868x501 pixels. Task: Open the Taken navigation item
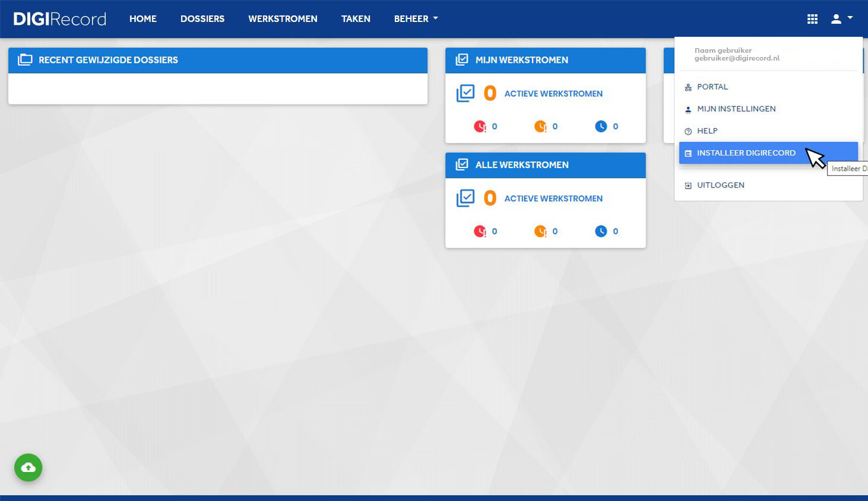(356, 19)
